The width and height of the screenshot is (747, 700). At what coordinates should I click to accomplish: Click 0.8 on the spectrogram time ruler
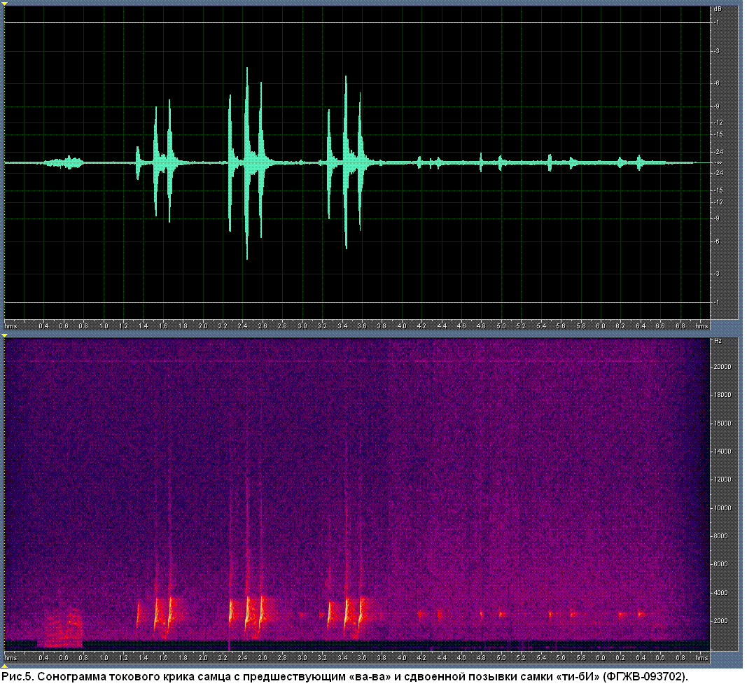pyautogui.click(x=83, y=657)
